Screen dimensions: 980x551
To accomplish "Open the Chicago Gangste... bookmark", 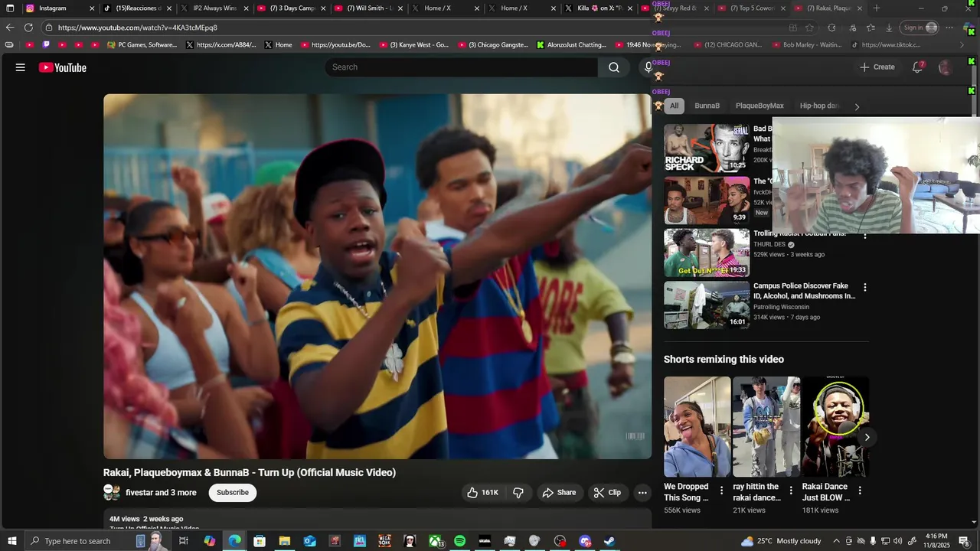I will tap(493, 45).
